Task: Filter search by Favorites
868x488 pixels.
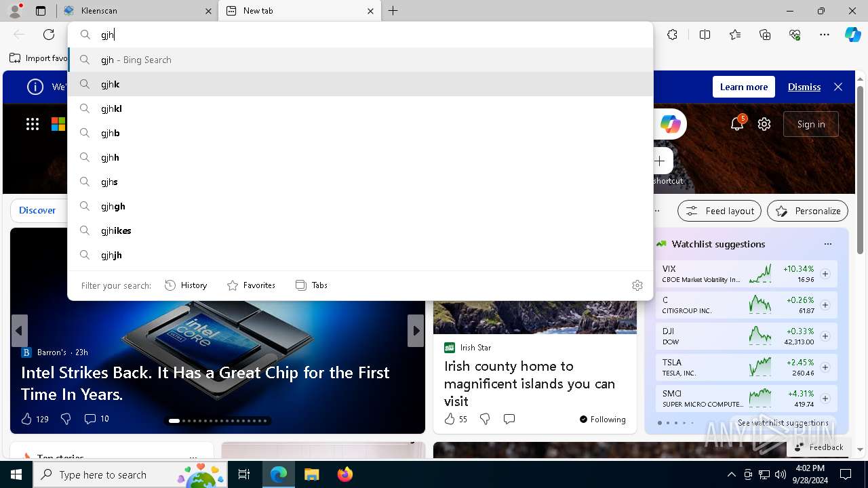Action: coord(251,285)
